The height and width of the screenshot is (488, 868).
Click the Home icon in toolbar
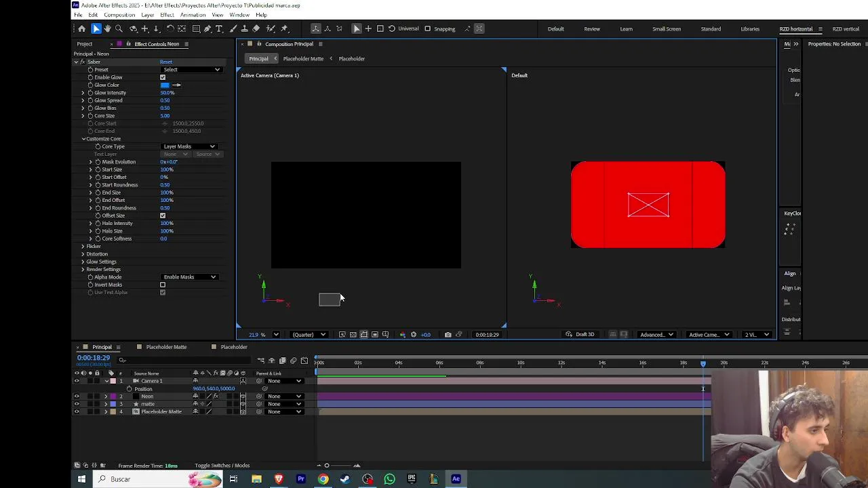tap(82, 28)
